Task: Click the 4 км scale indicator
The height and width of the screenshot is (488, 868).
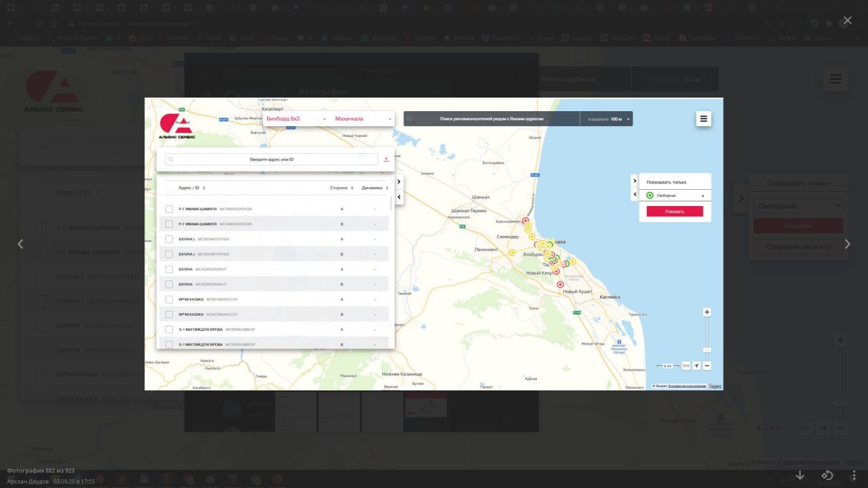Action: pyautogui.click(x=668, y=366)
